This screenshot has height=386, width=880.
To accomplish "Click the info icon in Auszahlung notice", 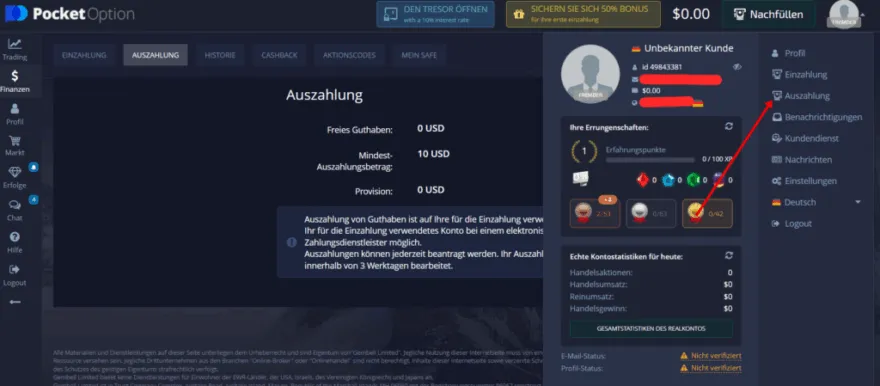I will [x=291, y=242].
